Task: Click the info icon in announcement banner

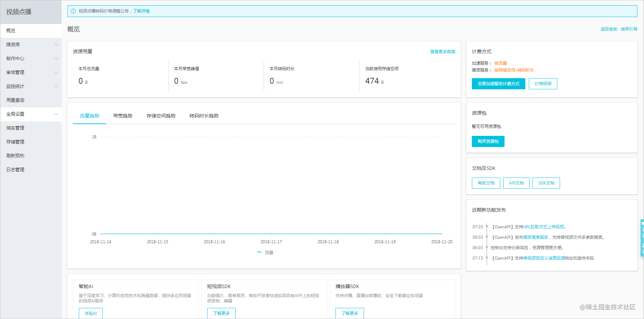Action: (x=73, y=11)
